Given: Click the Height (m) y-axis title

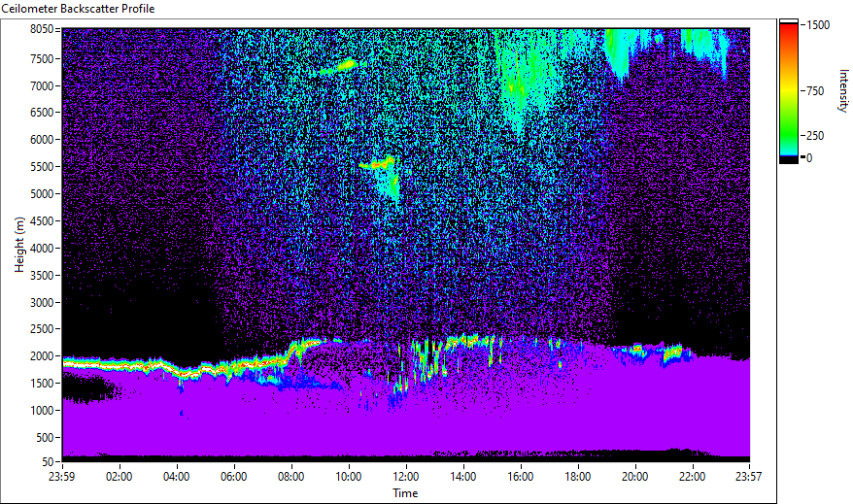Looking at the screenshot, I should [x=19, y=245].
